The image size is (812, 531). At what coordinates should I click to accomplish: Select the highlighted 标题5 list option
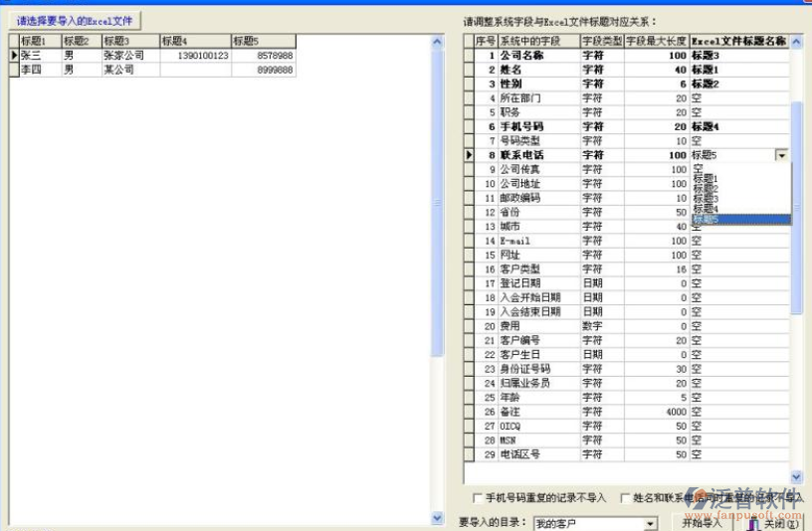(705, 219)
